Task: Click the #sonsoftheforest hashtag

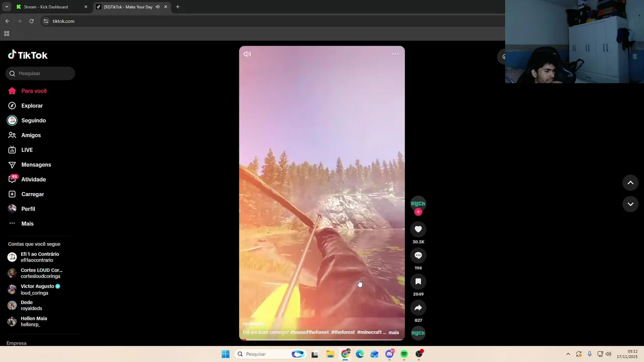Action: point(309,332)
